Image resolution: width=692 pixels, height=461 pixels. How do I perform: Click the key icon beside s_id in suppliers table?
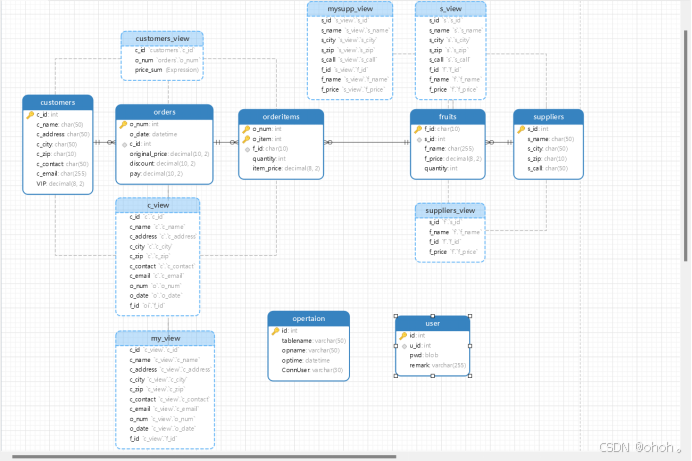tap(521, 129)
